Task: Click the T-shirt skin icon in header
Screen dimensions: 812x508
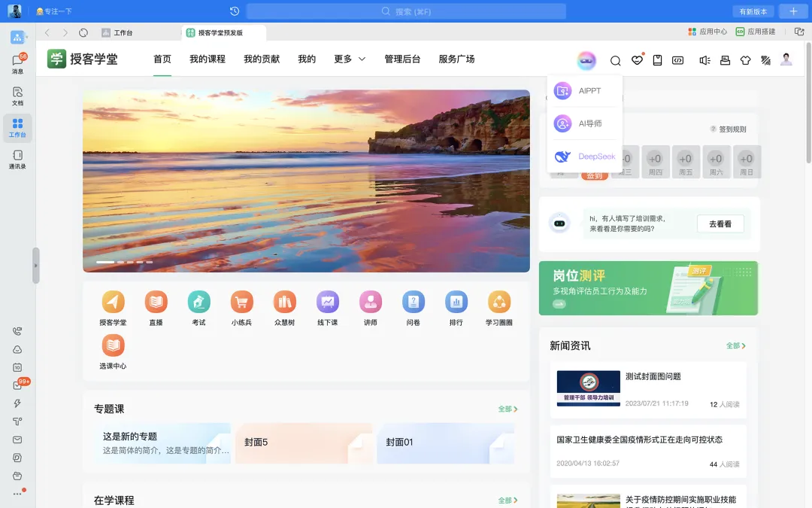Action: click(745, 61)
